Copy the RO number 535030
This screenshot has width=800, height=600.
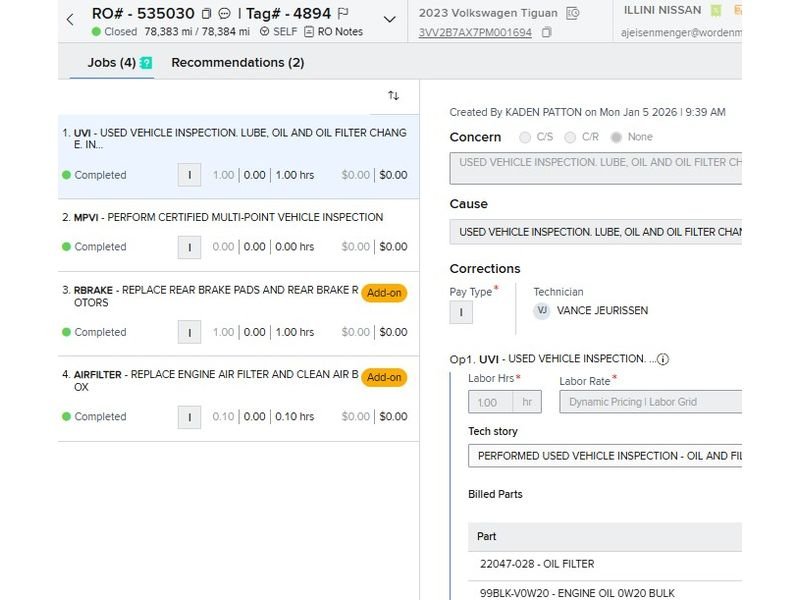206,14
